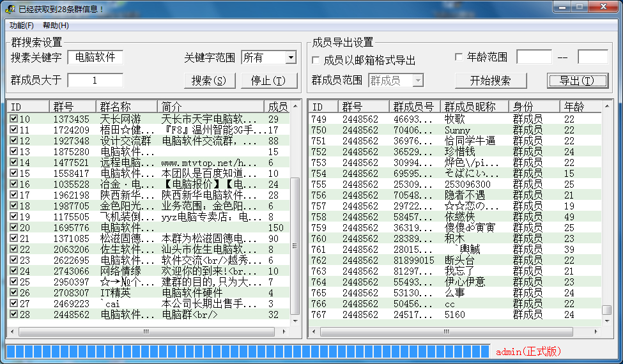
Task: Click the 开始搜索 button
Action: (x=490, y=80)
